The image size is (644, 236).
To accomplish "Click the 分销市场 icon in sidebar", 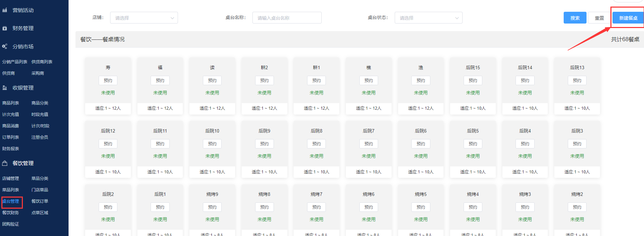I will click(x=5, y=46).
